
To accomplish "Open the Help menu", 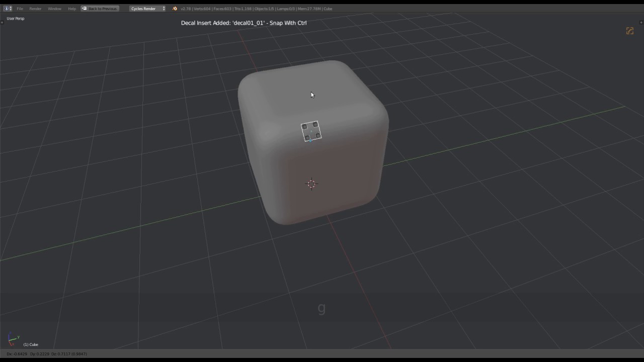I will tap(72, 9).
